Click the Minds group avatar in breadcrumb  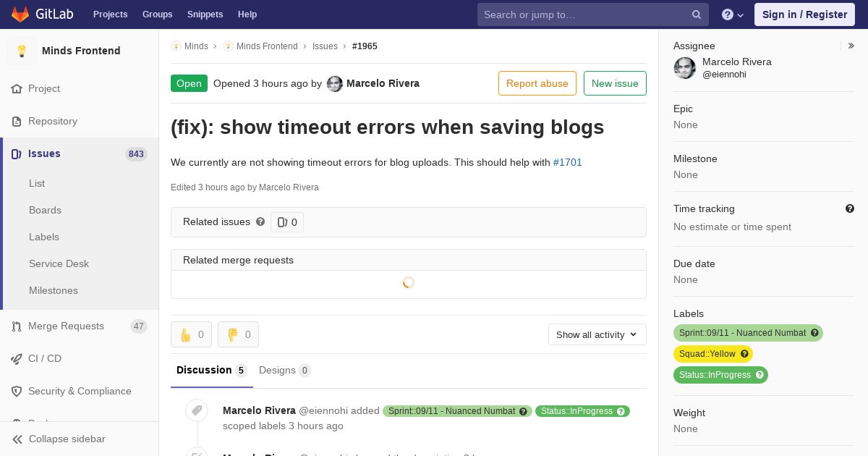pyautogui.click(x=176, y=46)
